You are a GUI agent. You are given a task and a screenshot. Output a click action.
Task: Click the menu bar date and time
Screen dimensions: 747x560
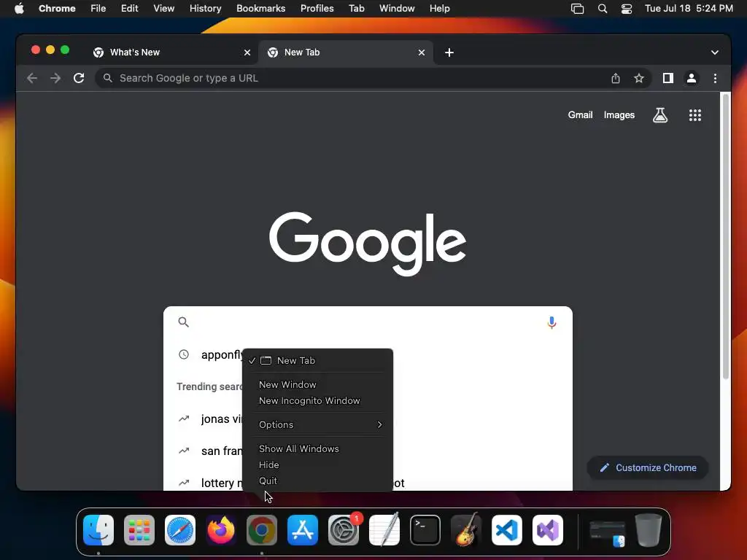(x=689, y=9)
